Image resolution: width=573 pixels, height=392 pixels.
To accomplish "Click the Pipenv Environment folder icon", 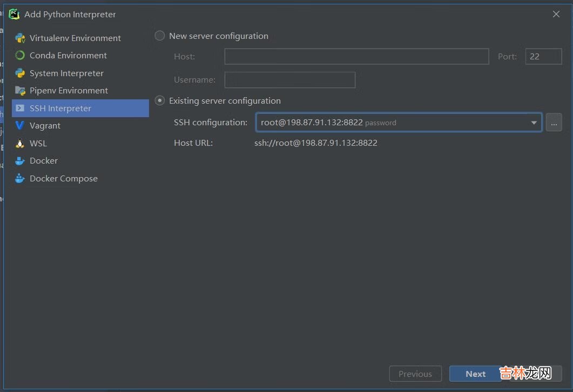I will (20, 90).
